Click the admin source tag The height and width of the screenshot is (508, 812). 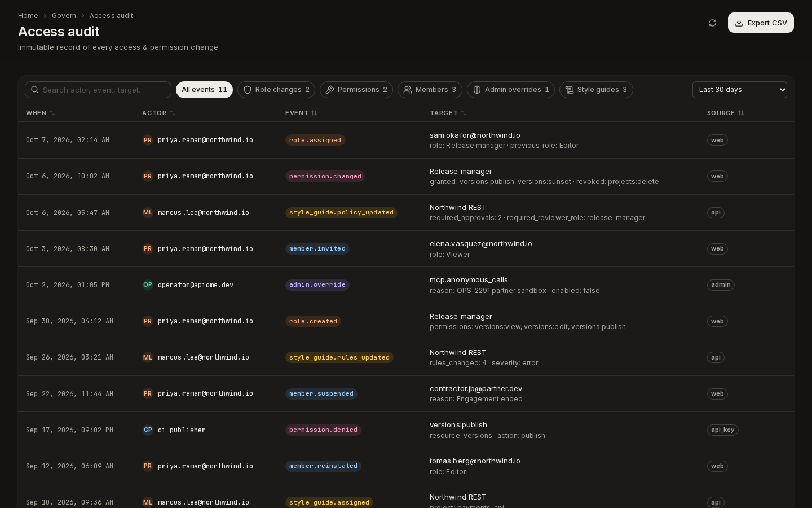point(721,285)
